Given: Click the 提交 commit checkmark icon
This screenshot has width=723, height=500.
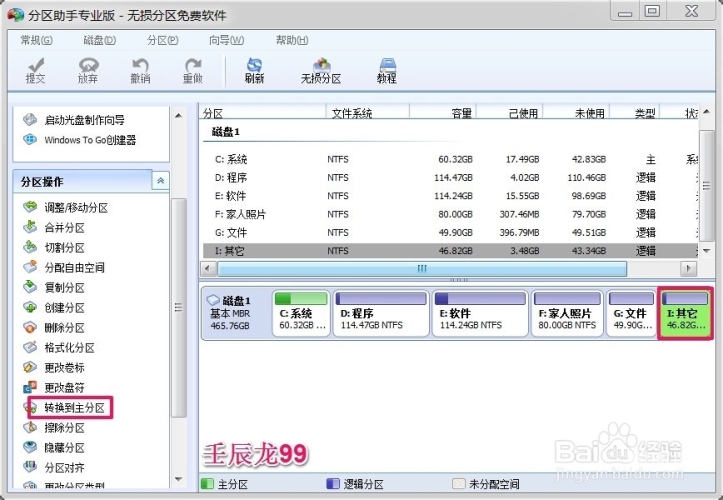Looking at the screenshot, I should 35,70.
